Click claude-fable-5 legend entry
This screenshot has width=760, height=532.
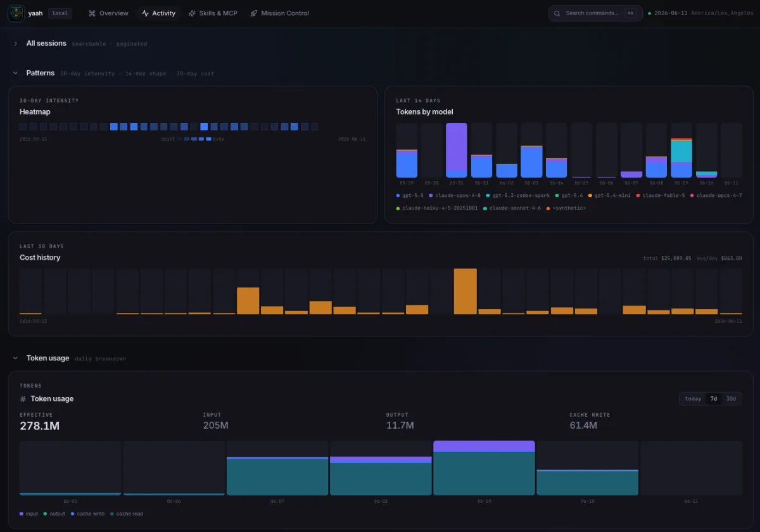[x=661, y=196]
